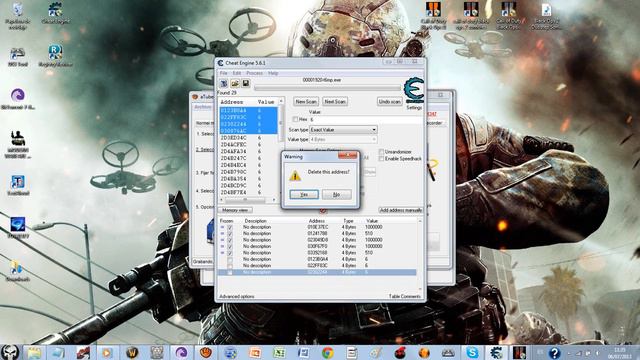This screenshot has width=640, height=360.
Task: Freeze the address 0123B0A4 row checkbox
Action: click(x=230, y=259)
